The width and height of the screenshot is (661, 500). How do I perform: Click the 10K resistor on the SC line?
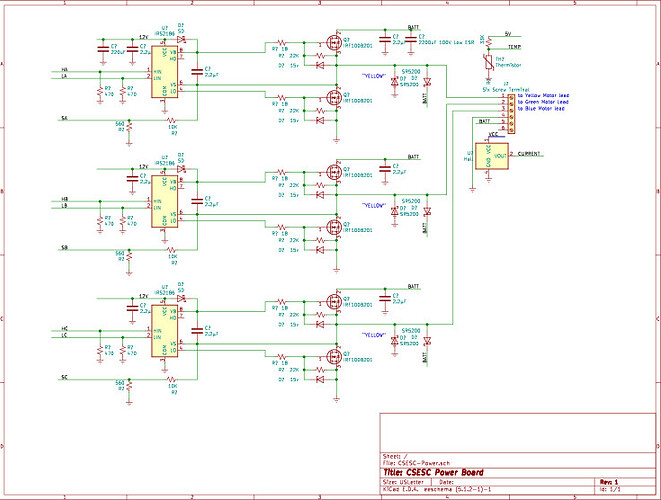tap(171, 379)
